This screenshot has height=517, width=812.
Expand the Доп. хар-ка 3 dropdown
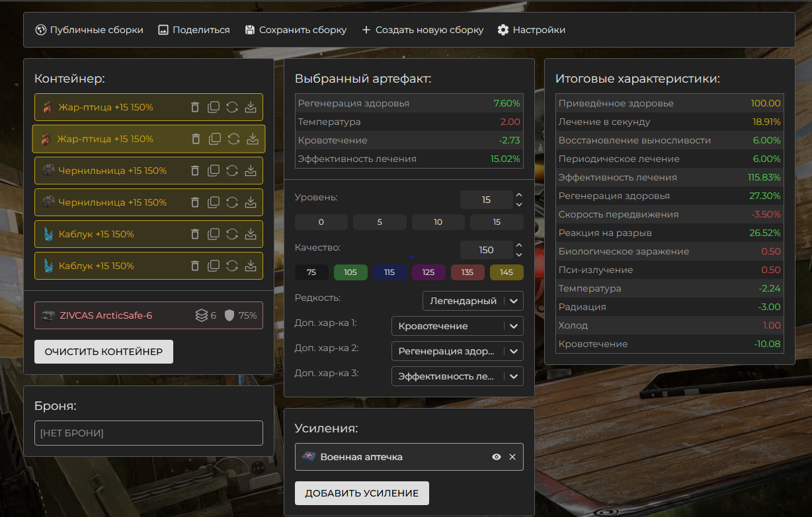(x=458, y=376)
